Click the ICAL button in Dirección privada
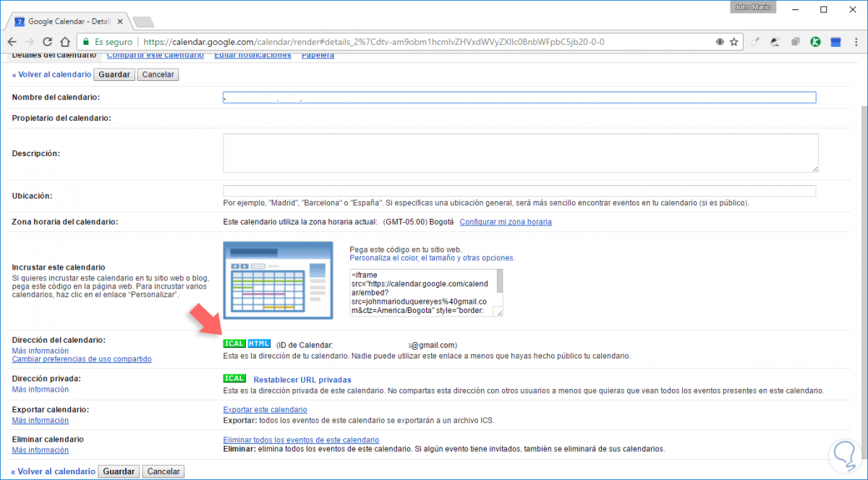868x480 pixels. tap(234, 378)
